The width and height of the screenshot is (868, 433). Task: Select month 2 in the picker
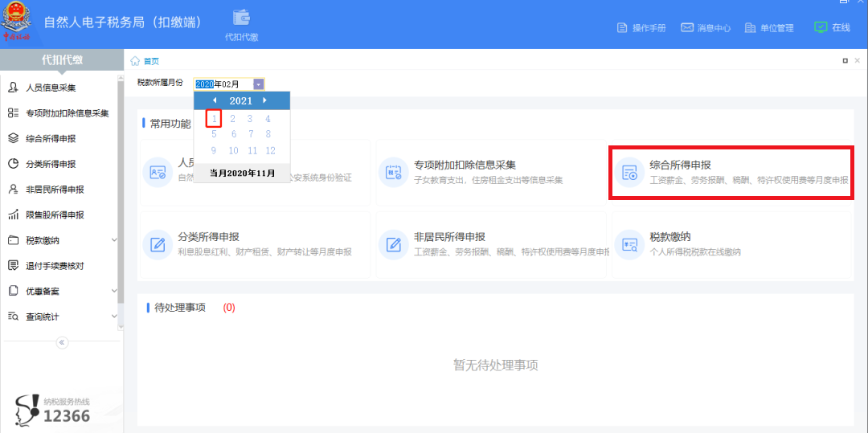(x=233, y=119)
